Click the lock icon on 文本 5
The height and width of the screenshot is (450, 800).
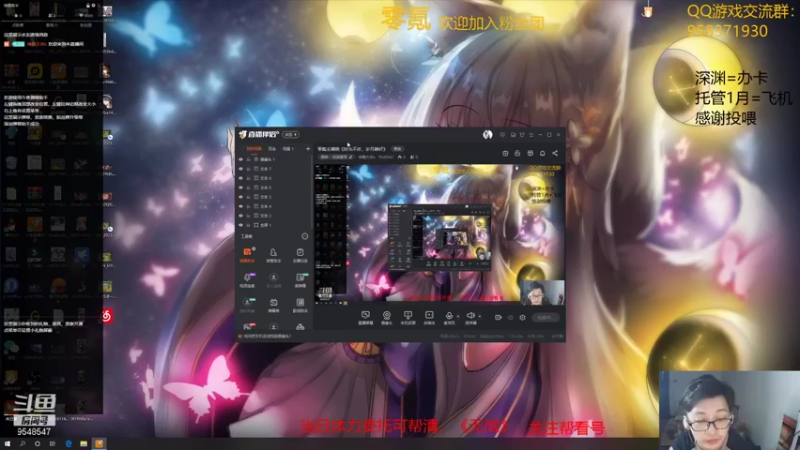[248, 187]
